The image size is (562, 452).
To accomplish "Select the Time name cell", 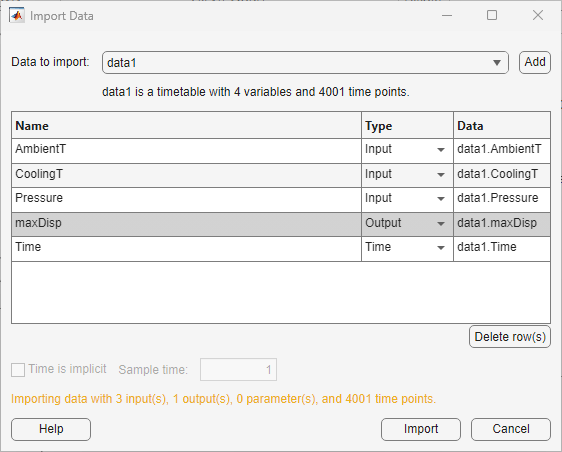I will tap(186, 249).
